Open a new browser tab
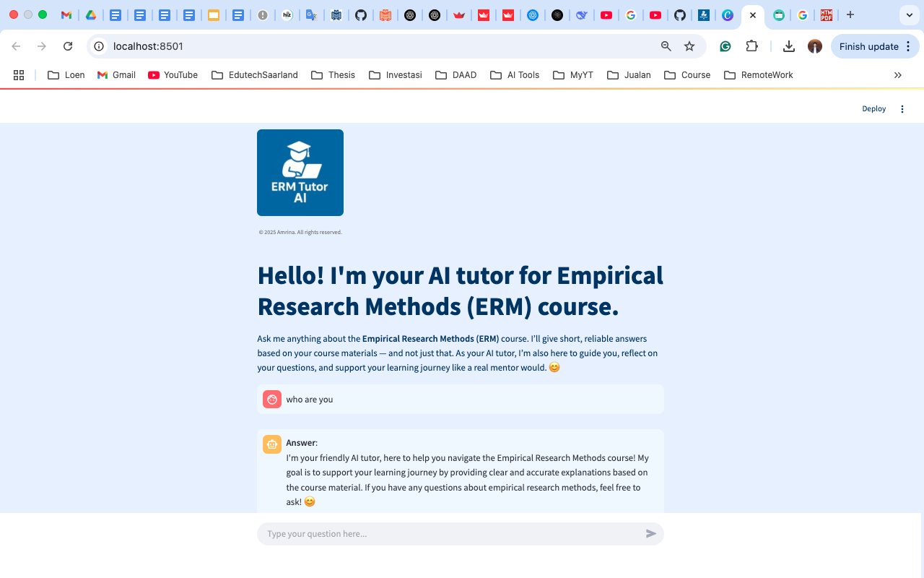Image resolution: width=924 pixels, height=578 pixels. (850, 14)
